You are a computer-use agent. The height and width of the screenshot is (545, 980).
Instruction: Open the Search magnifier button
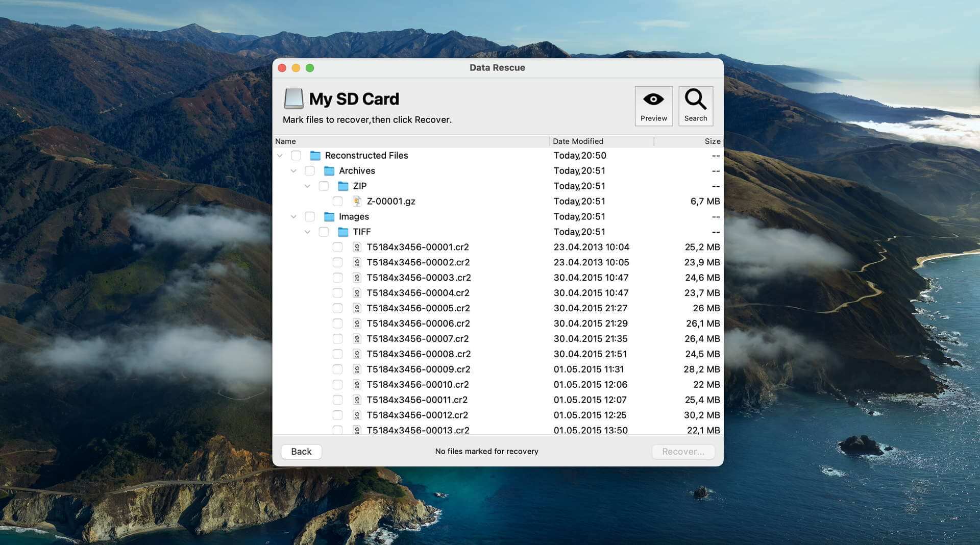pyautogui.click(x=695, y=106)
